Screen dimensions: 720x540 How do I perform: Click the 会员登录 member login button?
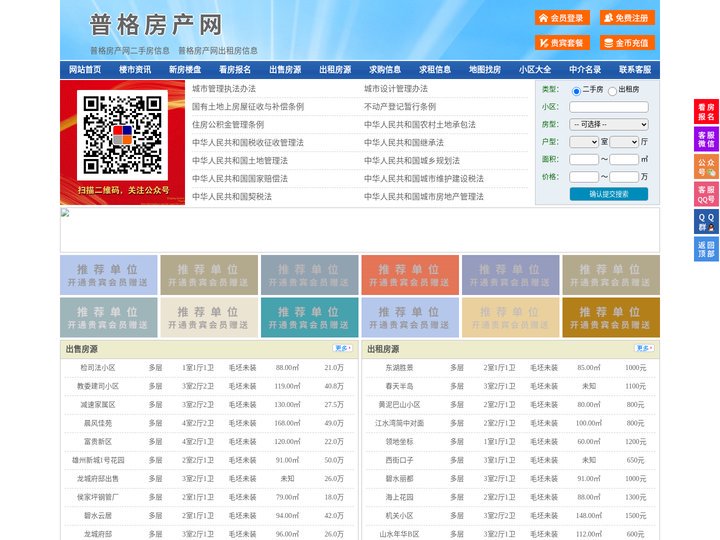tap(562, 18)
